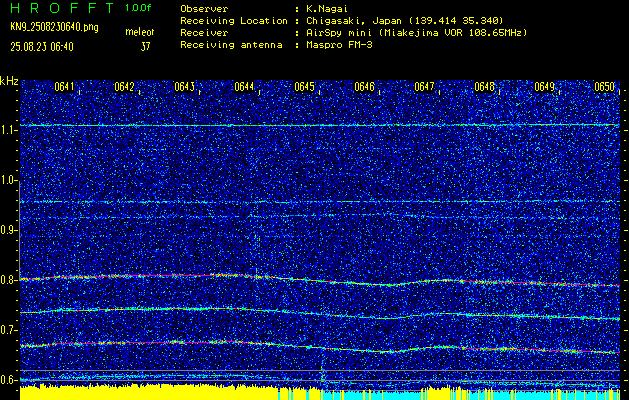The image size is (629, 400).
Task: Click the 0647 time marker
Action: [424, 87]
